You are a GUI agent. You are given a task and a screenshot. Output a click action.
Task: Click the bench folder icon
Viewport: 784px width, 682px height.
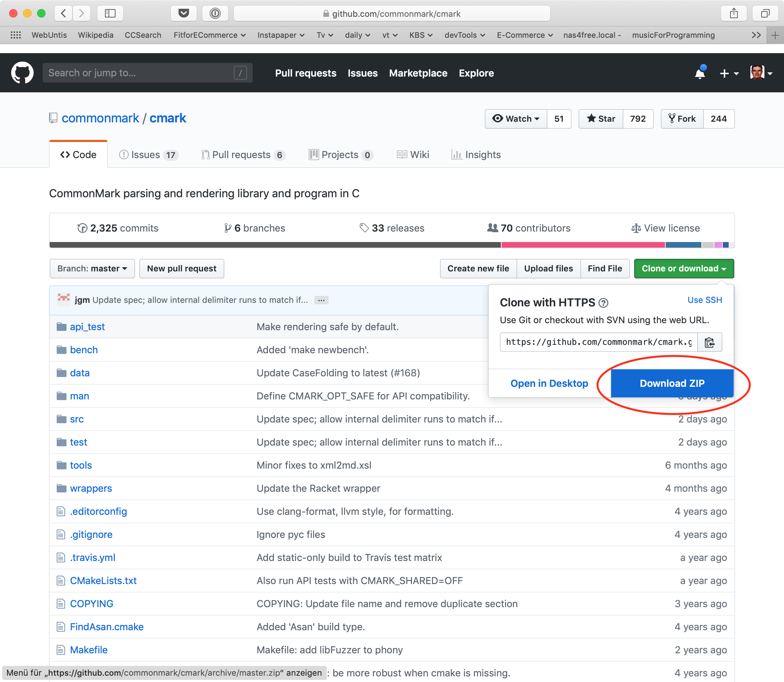[x=61, y=350]
